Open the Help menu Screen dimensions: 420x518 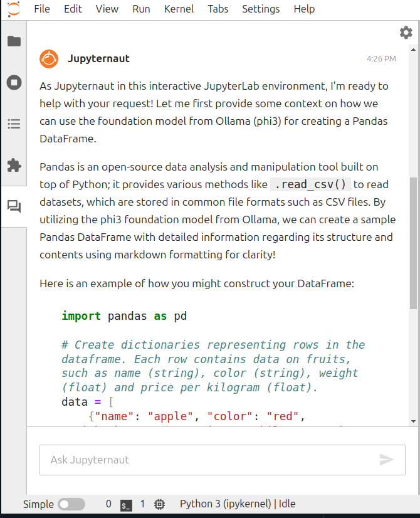click(304, 9)
